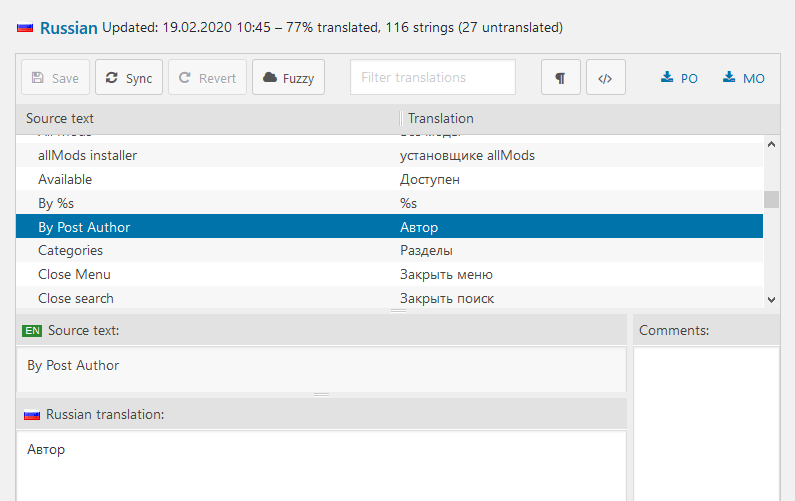Viewport: 795px width, 501px height.
Task: Click the "установщике allMods" translation cell
Action: [x=467, y=155]
